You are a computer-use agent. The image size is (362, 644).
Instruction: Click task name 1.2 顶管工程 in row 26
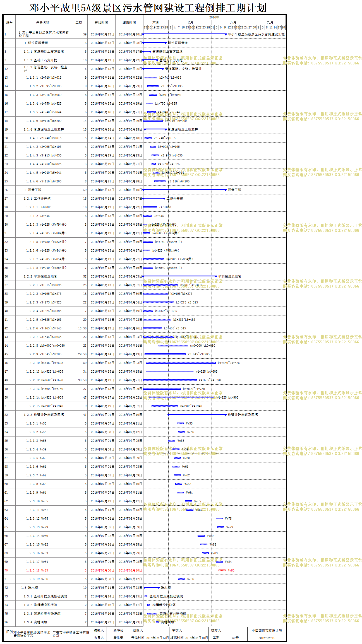pyautogui.click(x=31, y=190)
